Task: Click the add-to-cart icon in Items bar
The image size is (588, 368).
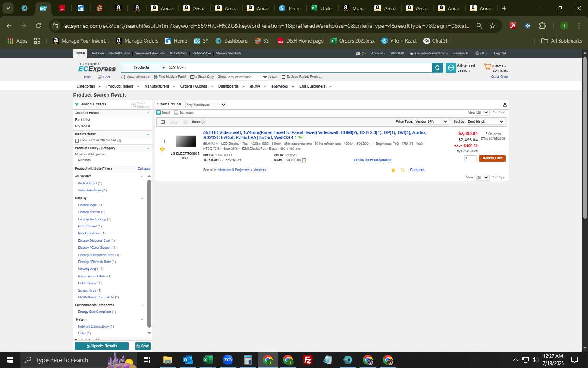Action: pyautogui.click(x=174, y=122)
